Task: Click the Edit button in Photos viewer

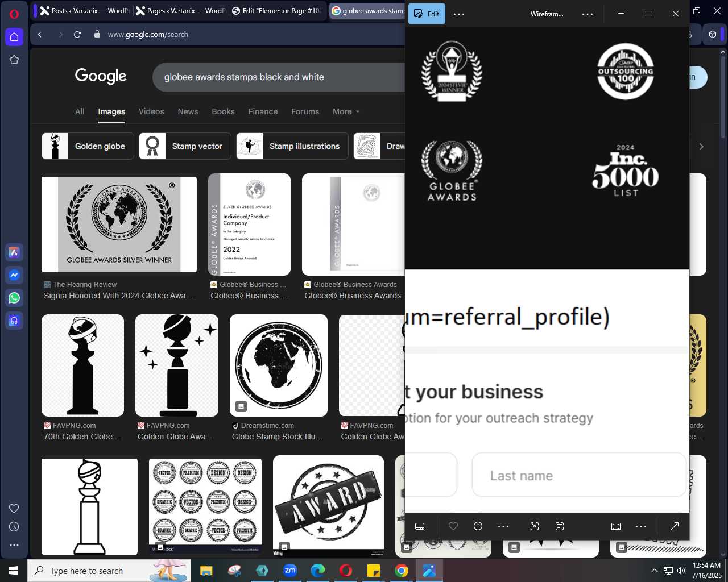Action: click(x=427, y=14)
